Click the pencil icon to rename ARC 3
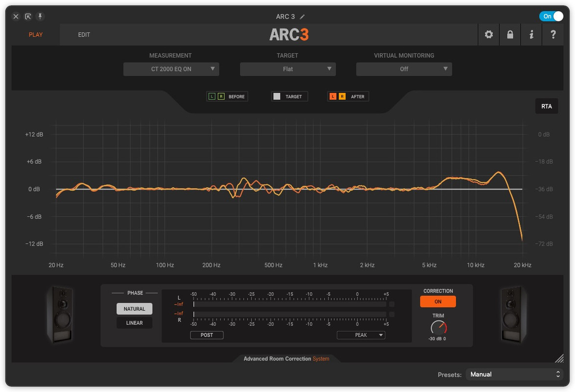Screen dimensions: 575x392 [302, 17]
